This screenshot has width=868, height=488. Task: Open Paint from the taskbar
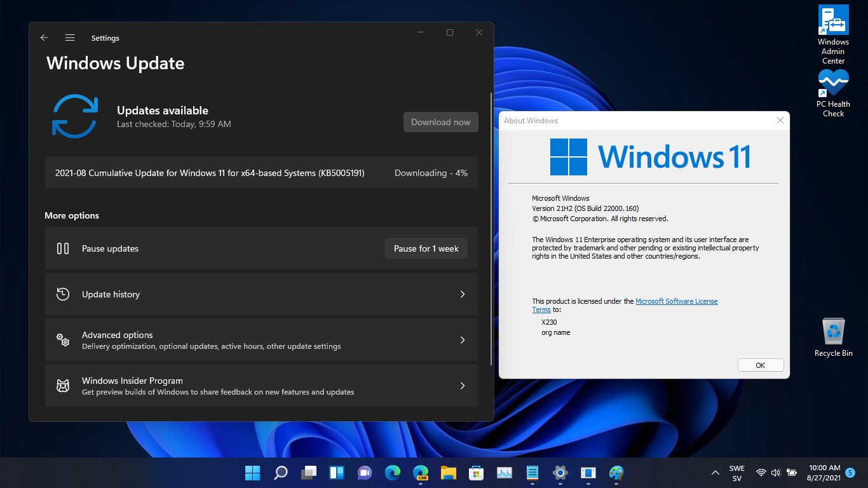(x=616, y=473)
